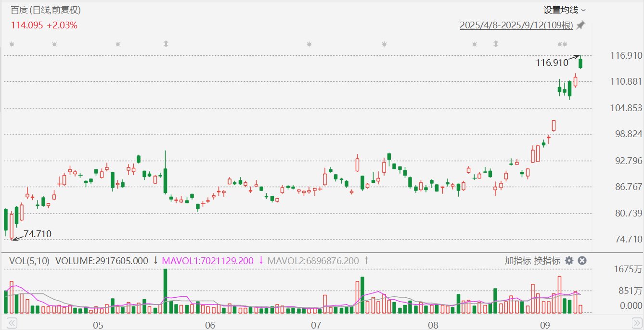Click the latest green candle at the chart top
Viewport: 644px width, 330px height.
[581, 63]
